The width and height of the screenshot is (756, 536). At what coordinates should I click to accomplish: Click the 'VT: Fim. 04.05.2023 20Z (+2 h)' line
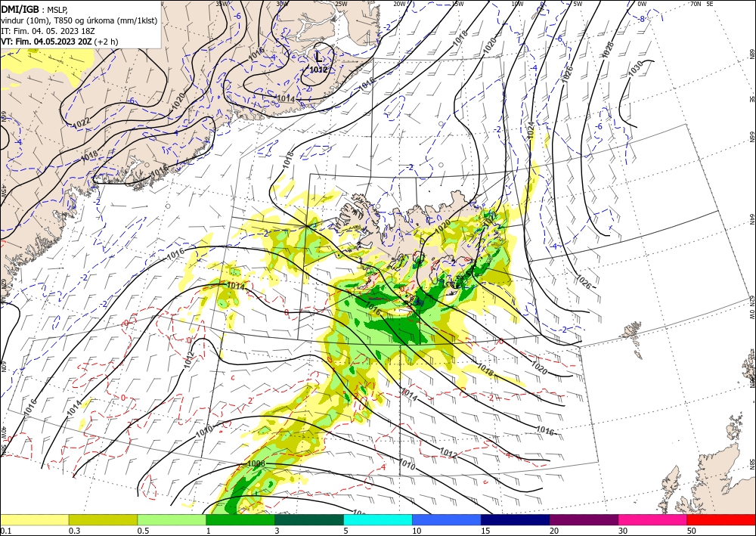[x=59, y=42]
